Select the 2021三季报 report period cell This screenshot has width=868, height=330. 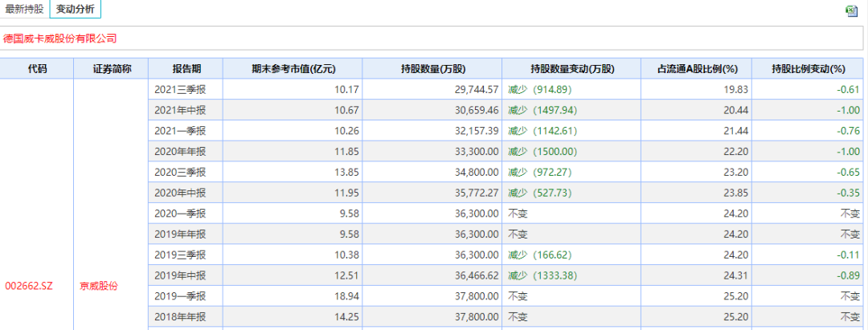click(186, 89)
